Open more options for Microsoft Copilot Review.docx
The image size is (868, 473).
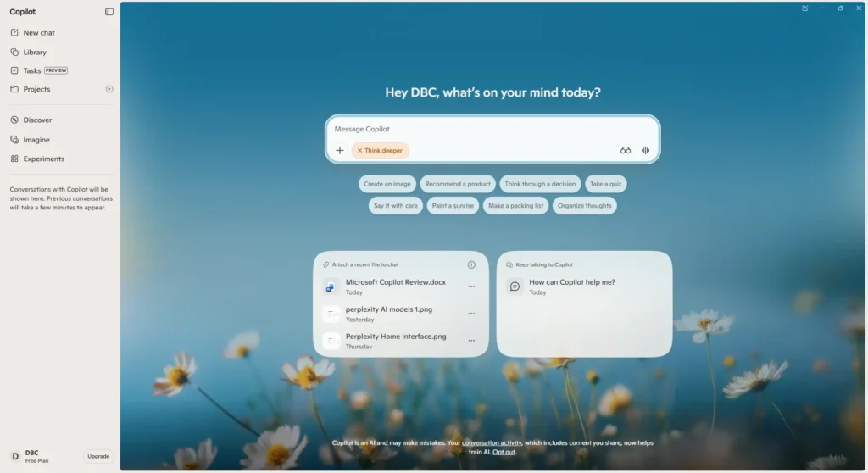(471, 287)
